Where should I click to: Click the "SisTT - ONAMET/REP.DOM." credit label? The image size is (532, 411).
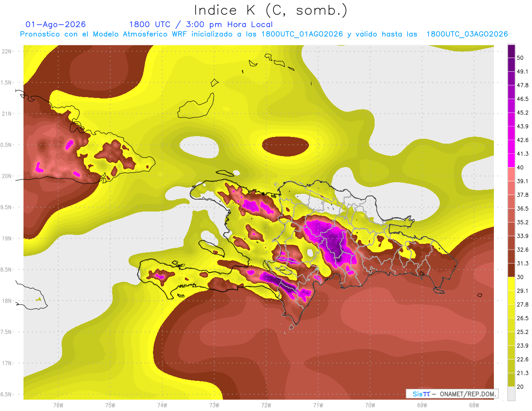pyautogui.click(x=452, y=394)
